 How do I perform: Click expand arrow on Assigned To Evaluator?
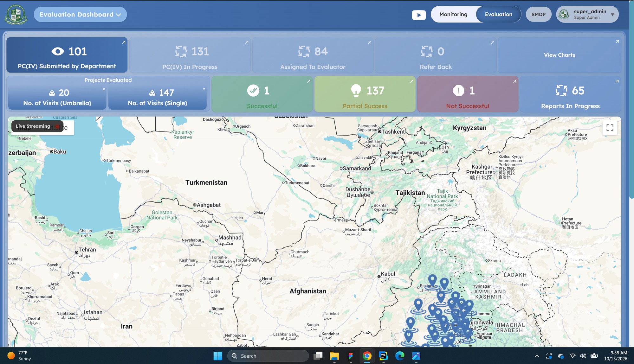click(369, 42)
